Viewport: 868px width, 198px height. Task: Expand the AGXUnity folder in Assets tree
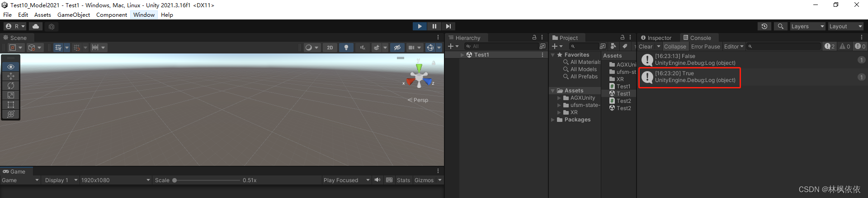click(559, 98)
